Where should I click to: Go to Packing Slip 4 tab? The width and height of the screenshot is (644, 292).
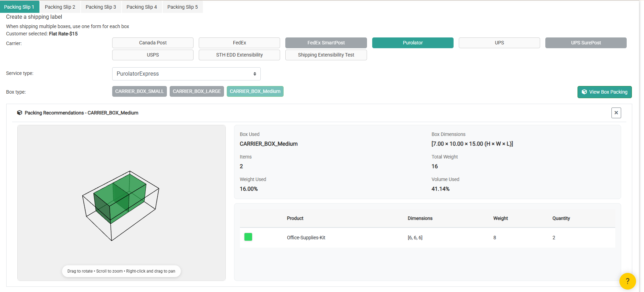click(x=142, y=7)
